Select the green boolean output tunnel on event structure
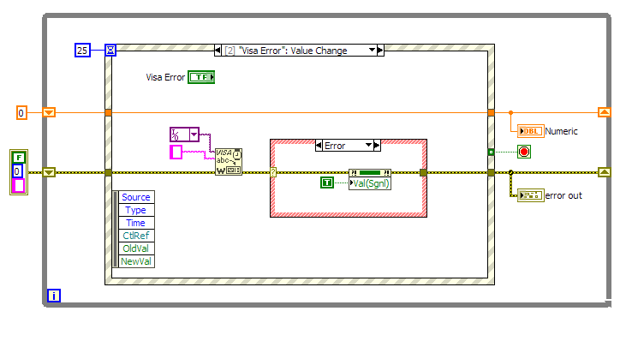Image resolution: width=644 pixels, height=341 pixels. point(491,152)
